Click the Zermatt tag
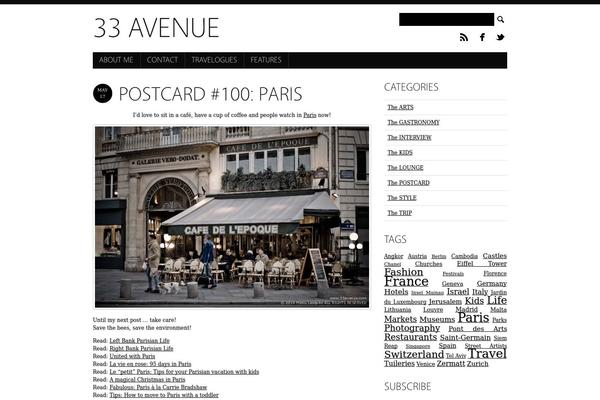The height and width of the screenshot is (400, 600). pos(451,364)
